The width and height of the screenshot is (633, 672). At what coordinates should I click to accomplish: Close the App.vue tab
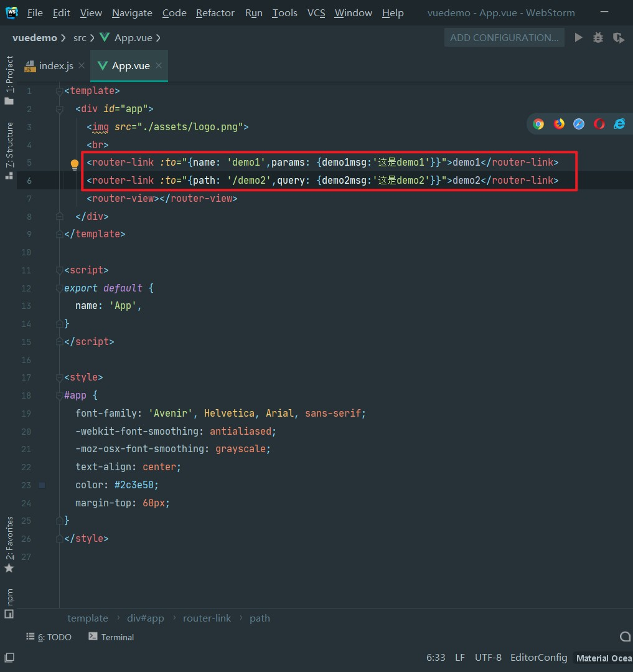pos(159,65)
